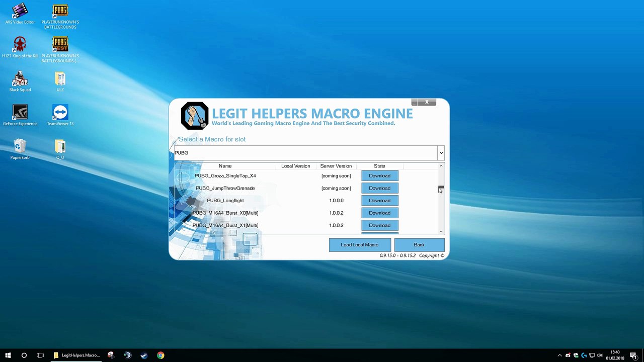Image resolution: width=644 pixels, height=362 pixels.
Task: Click the Load Local Macro button
Action: [x=360, y=245]
